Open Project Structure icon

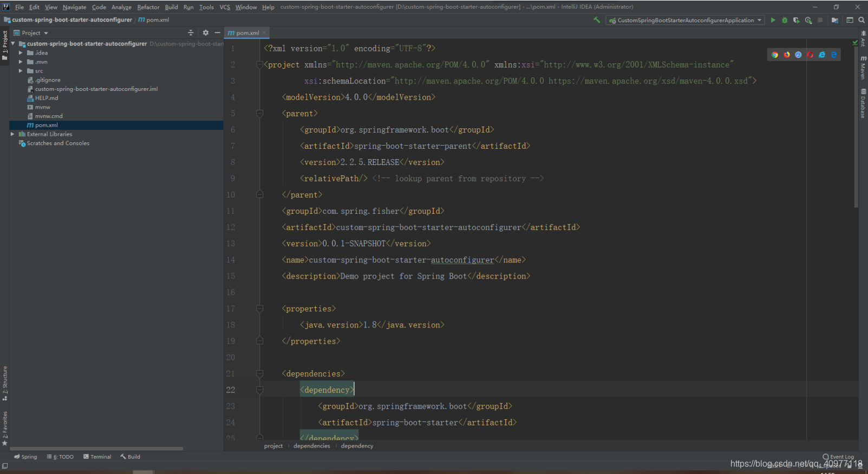pyautogui.click(x=835, y=20)
